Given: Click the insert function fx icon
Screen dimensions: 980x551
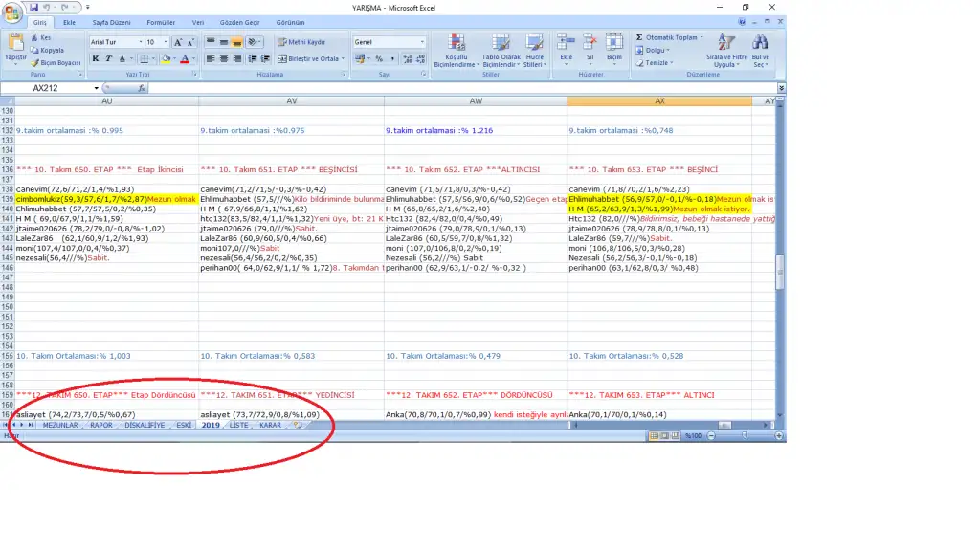Looking at the screenshot, I should click(143, 88).
